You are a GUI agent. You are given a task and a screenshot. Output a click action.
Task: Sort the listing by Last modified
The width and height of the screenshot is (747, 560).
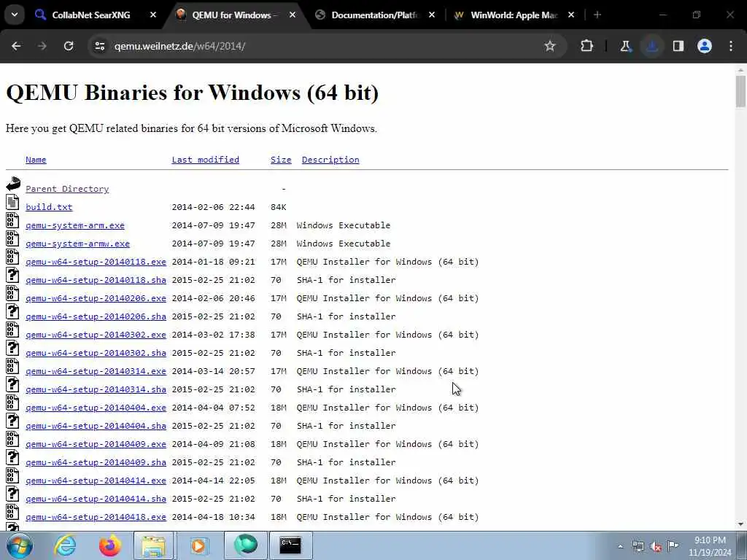pyautogui.click(x=205, y=160)
